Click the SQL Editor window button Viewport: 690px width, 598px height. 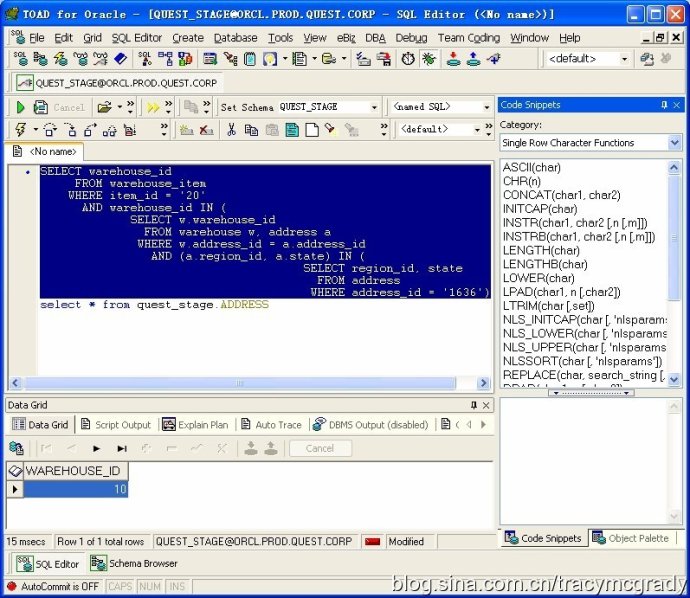tap(48, 564)
